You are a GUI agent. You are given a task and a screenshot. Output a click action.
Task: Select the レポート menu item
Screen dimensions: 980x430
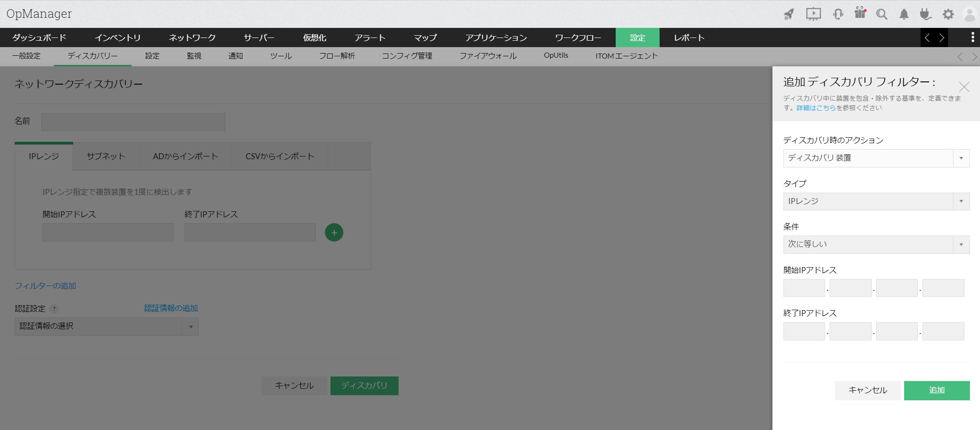pos(688,38)
